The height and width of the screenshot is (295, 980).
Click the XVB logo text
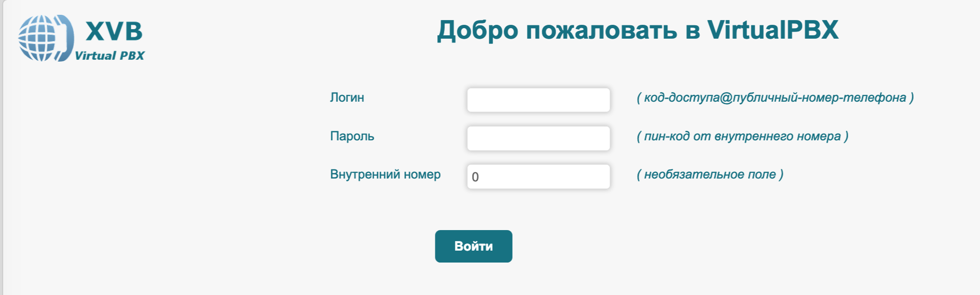coord(114,32)
